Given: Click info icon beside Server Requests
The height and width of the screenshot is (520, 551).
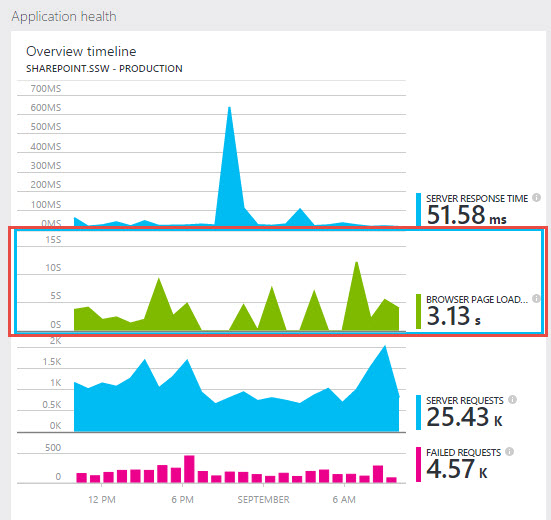Looking at the screenshot, I should [512, 399].
